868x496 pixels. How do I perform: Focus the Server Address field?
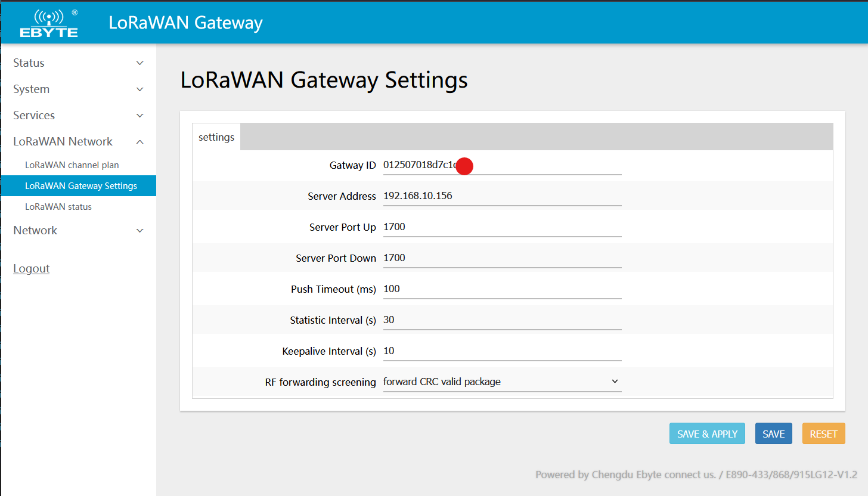pos(501,196)
